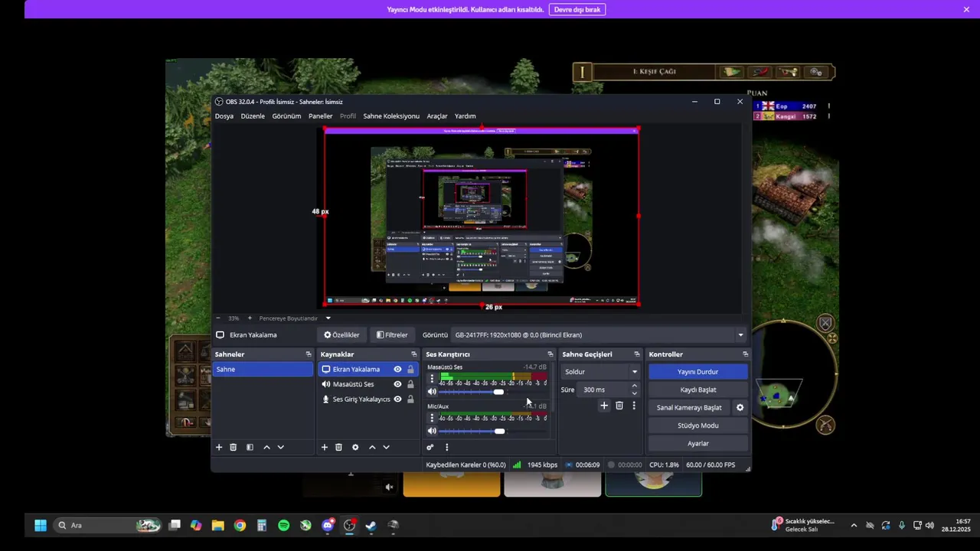Undock the Kontroller panel
This screenshot has width=980, height=551.
tap(745, 354)
